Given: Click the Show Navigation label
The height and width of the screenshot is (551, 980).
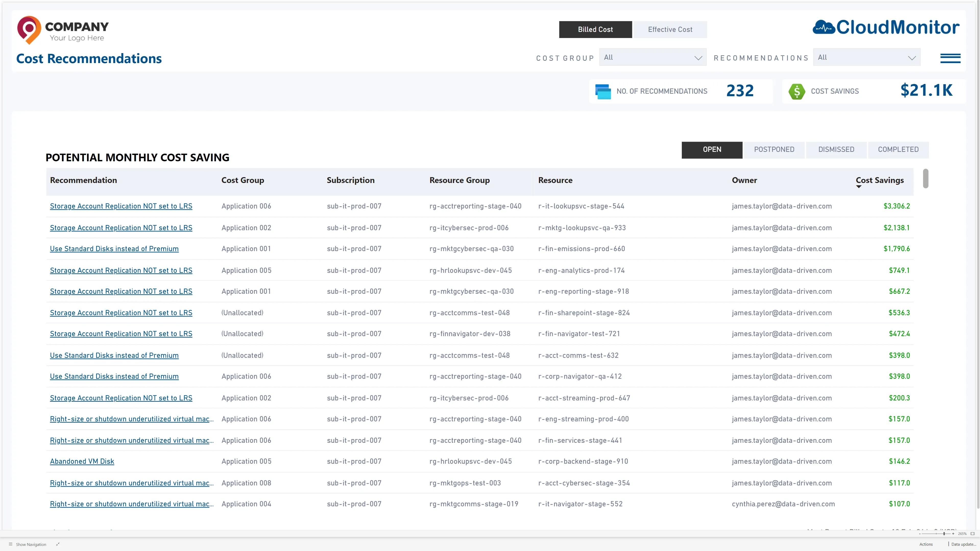Looking at the screenshot, I should (31, 545).
